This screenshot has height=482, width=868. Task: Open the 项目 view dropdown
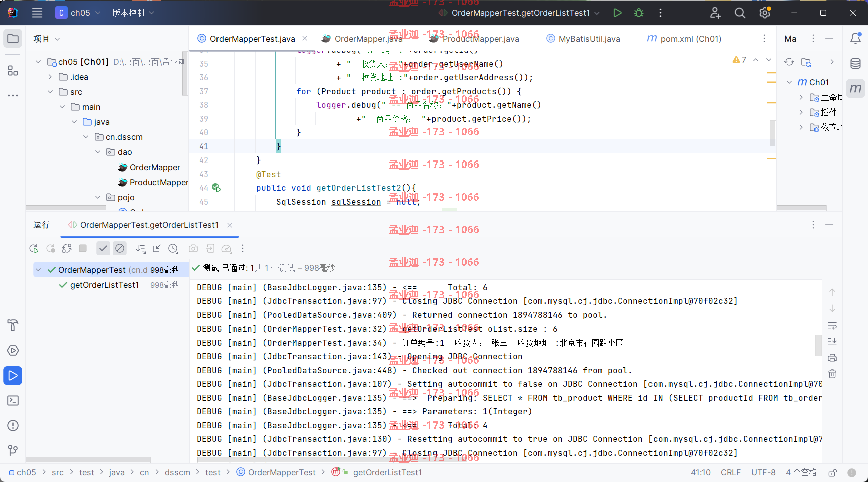click(x=47, y=39)
